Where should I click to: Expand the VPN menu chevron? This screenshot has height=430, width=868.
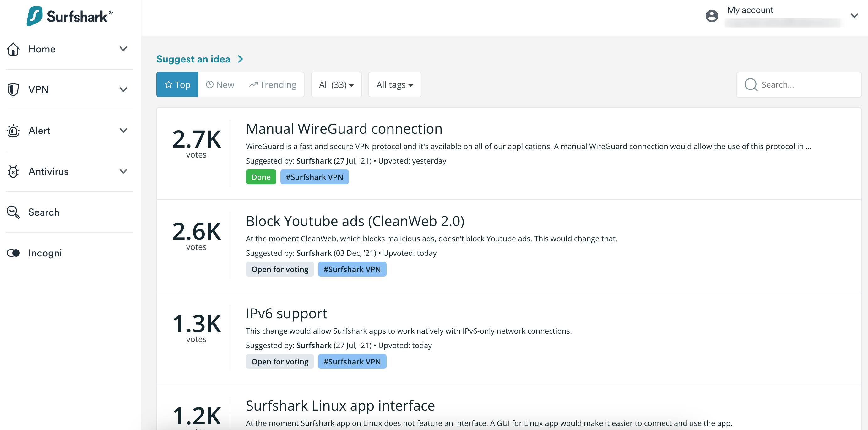tap(123, 89)
